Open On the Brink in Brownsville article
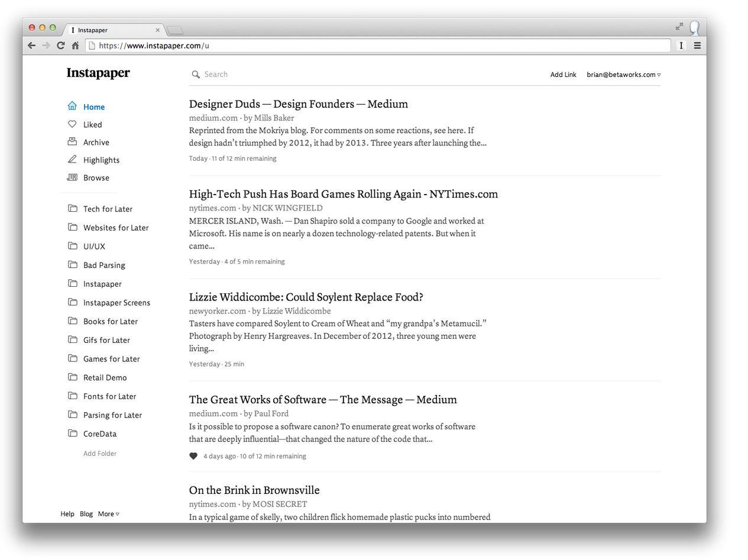The width and height of the screenshot is (748, 560). point(254,490)
